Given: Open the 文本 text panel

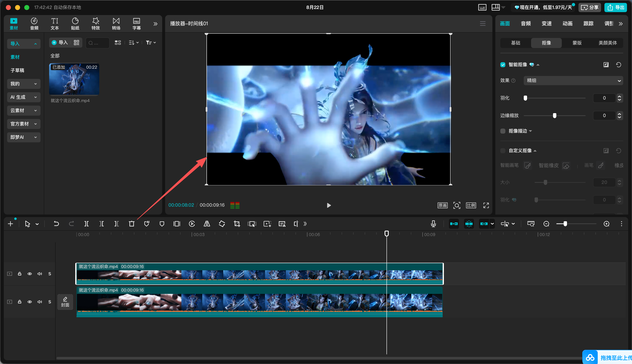Looking at the screenshot, I should [x=55, y=24].
